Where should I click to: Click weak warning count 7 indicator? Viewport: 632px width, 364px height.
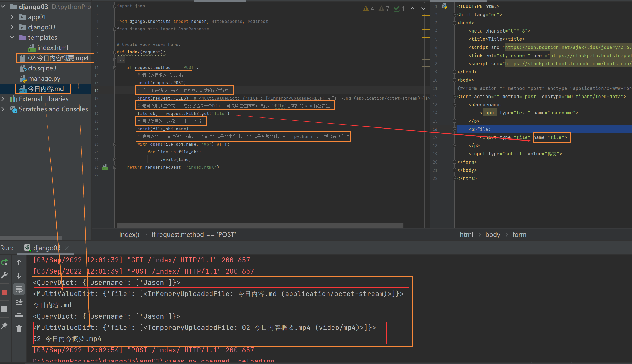pos(384,9)
